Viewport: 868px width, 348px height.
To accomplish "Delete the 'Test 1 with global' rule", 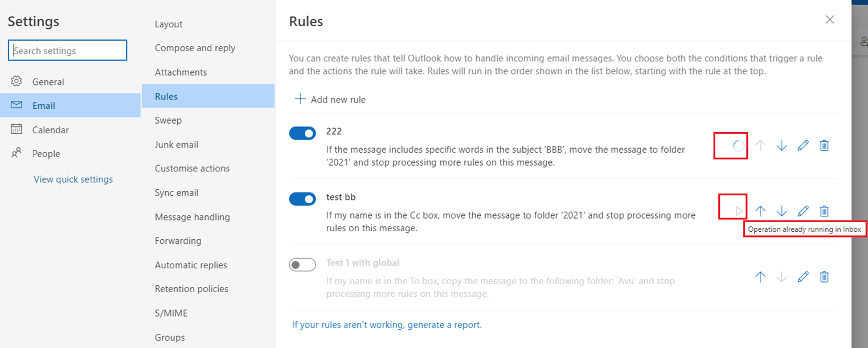I will 824,277.
